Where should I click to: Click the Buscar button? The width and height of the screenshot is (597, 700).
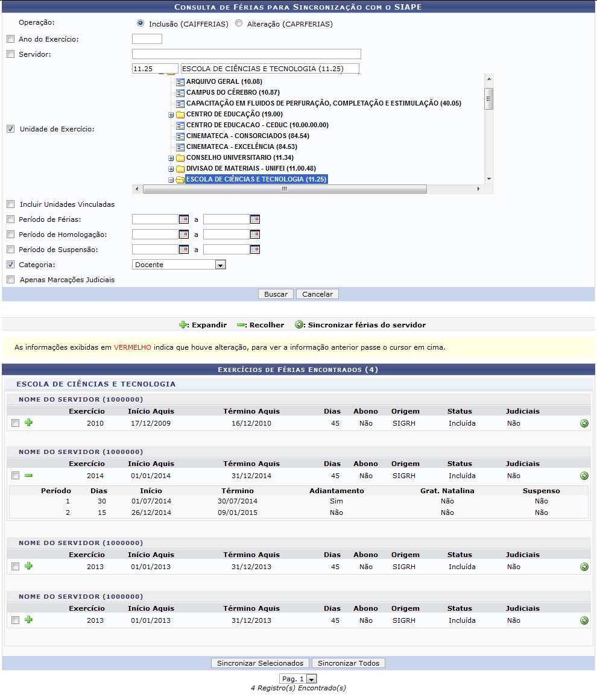(x=276, y=294)
